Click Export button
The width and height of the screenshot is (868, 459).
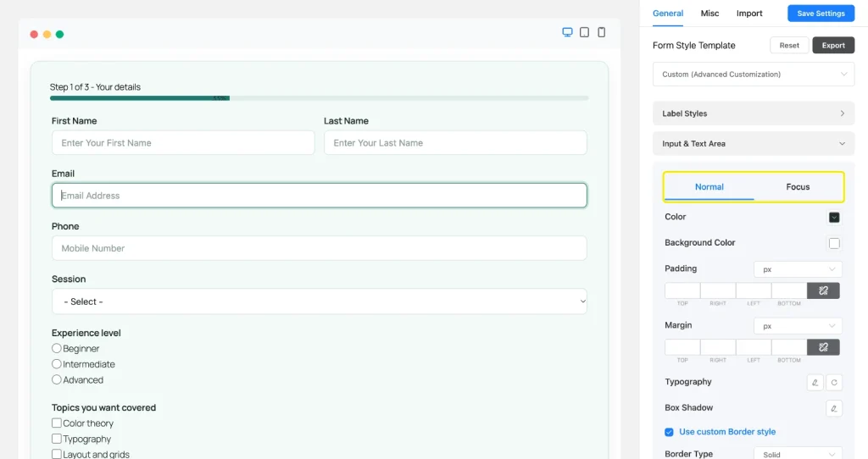coord(833,46)
